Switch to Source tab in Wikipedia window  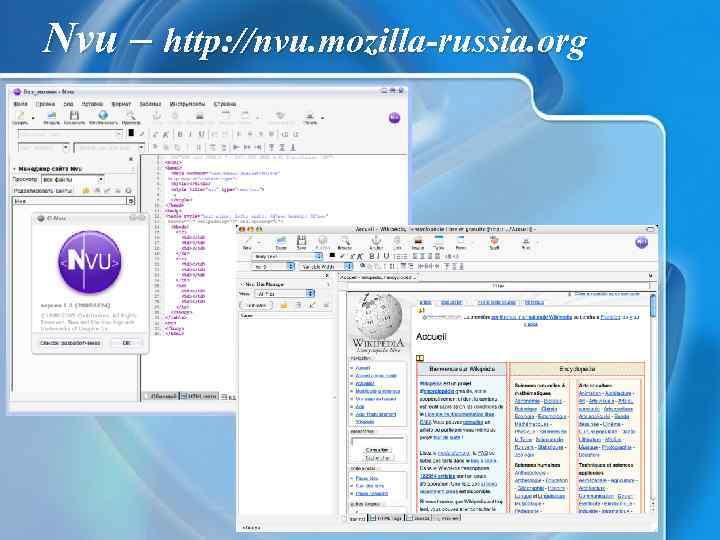(419, 518)
